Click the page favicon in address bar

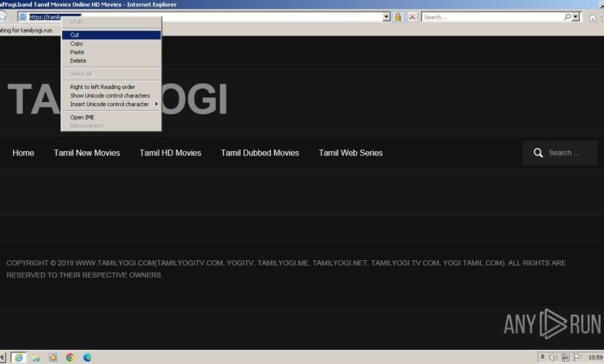tap(22, 17)
